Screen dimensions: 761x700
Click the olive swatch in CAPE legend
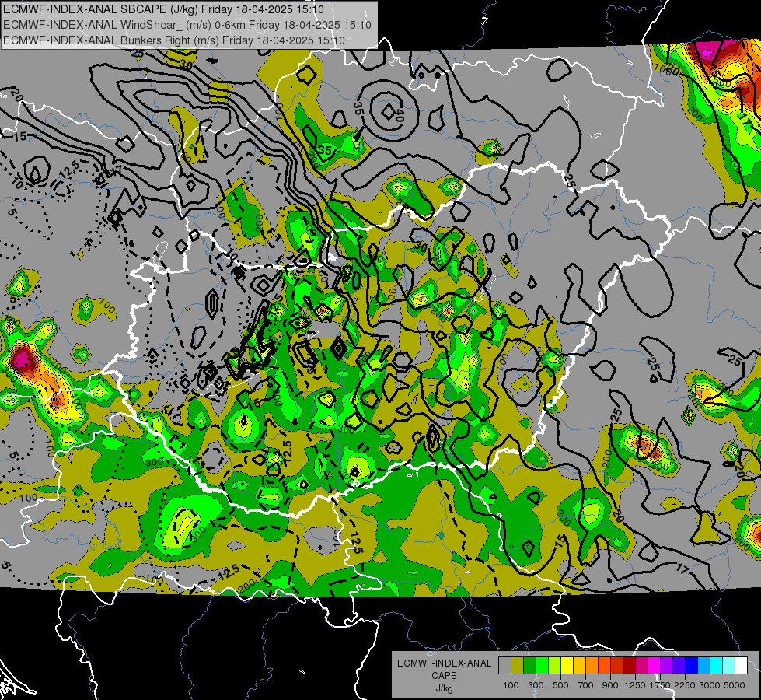pyautogui.click(x=518, y=665)
